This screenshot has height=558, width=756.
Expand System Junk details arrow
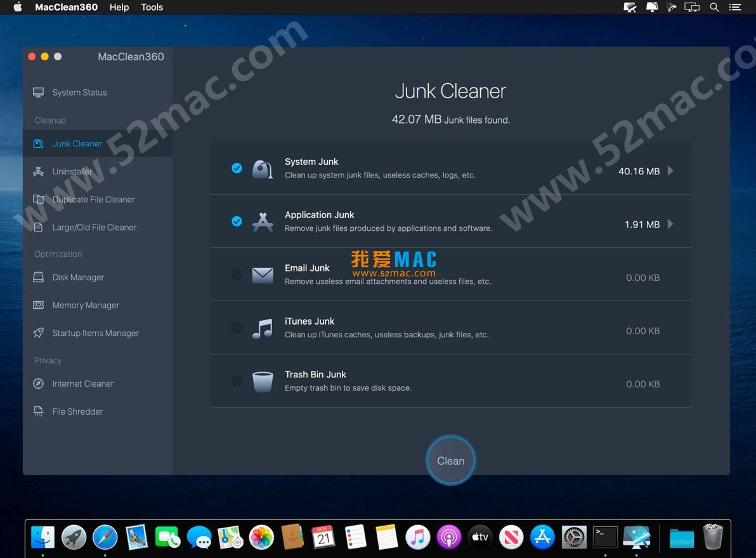click(x=670, y=171)
